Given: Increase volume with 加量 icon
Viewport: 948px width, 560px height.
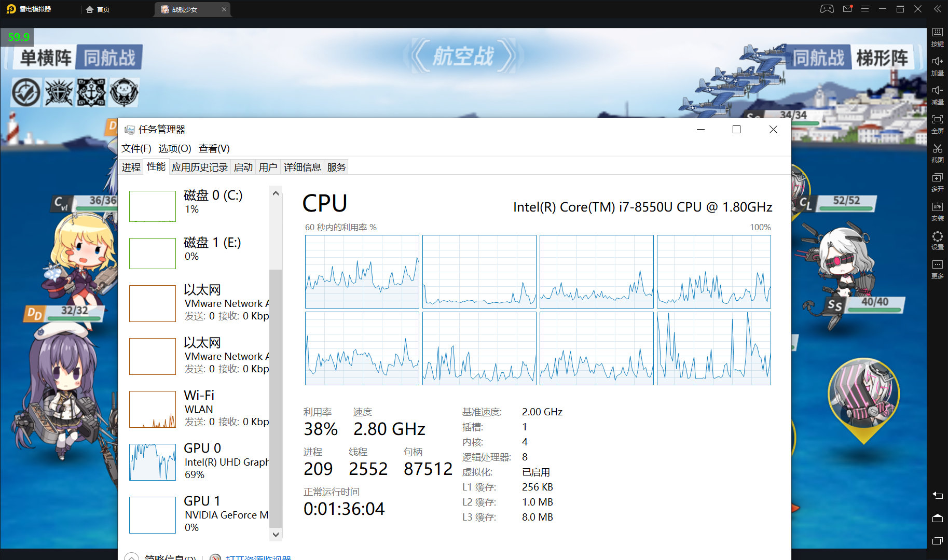Looking at the screenshot, I should click(x=937, y=66).
